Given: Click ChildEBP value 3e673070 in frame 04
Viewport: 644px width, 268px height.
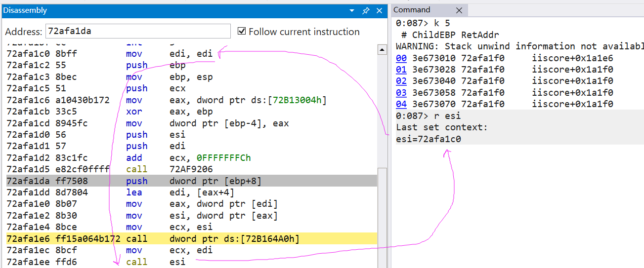Looking at the screenshot, I should pyautogui.click(x=434, y=104).
